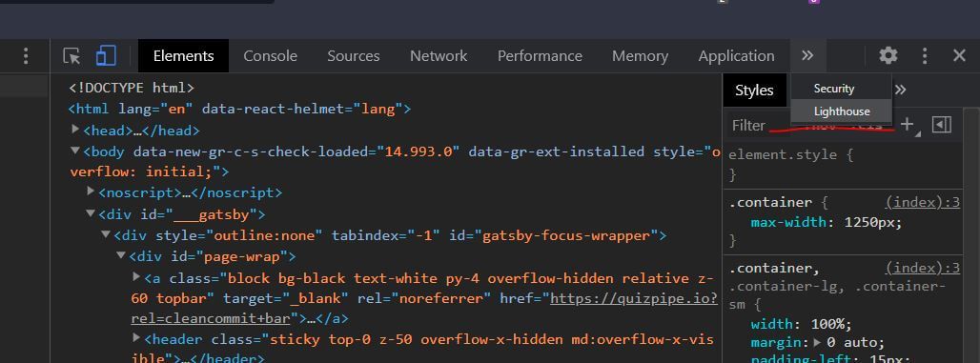Viewport: 980px width, 363px height.
Task: Click the element.style rule block
Action: click(843, 164)
